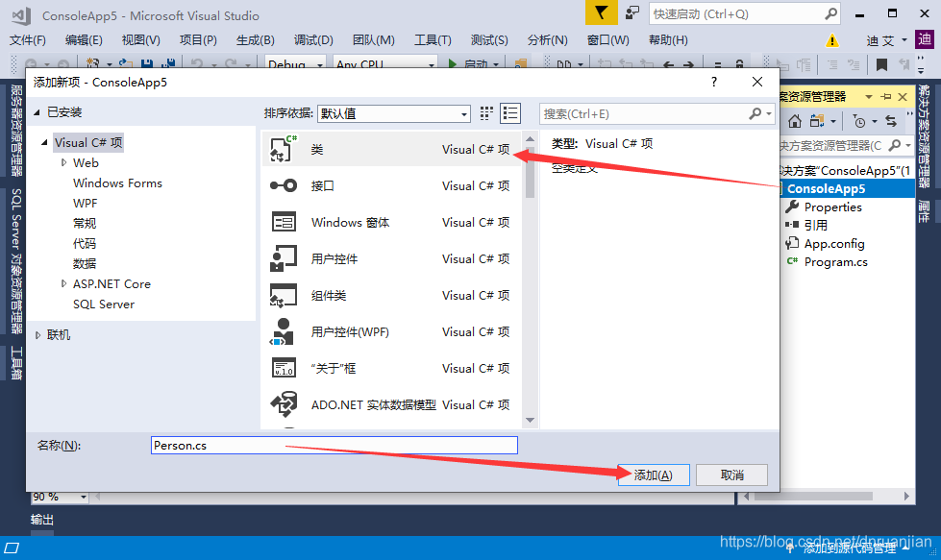
Task: Pick the "关于"框 template icon
Action: tap(284, 368)
